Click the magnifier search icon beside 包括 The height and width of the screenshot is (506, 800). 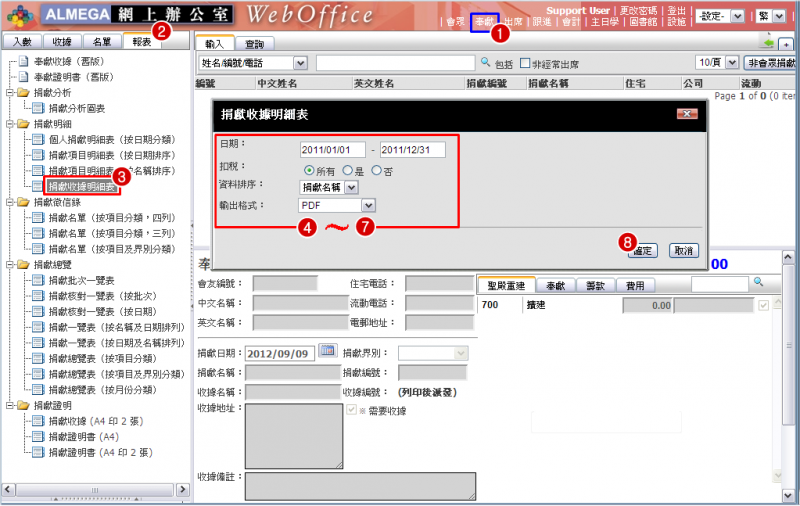pos(485,62)
